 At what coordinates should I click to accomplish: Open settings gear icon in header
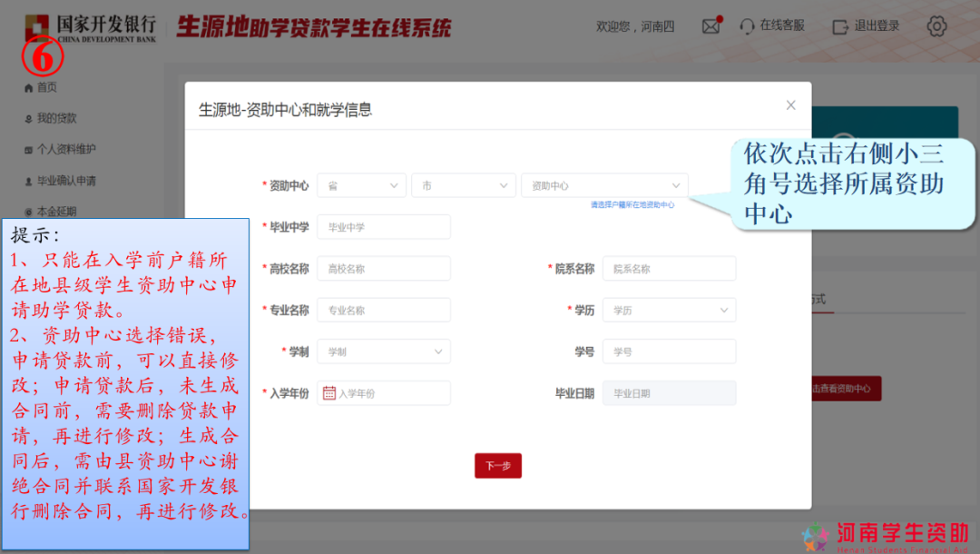pyautogui.click(x=936, y=26)
